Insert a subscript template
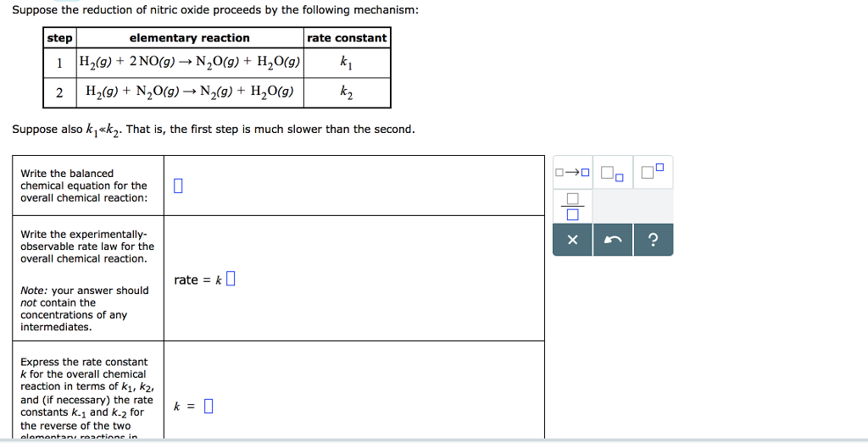Viewport: 868px width, 443px height. tap(612, 173)
